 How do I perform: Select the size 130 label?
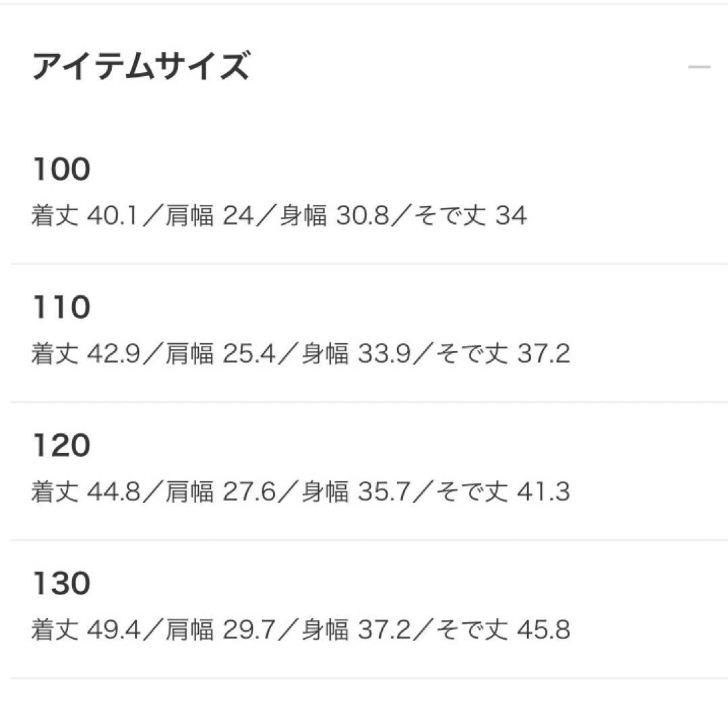pyautogui.click(x=61, y=584)
